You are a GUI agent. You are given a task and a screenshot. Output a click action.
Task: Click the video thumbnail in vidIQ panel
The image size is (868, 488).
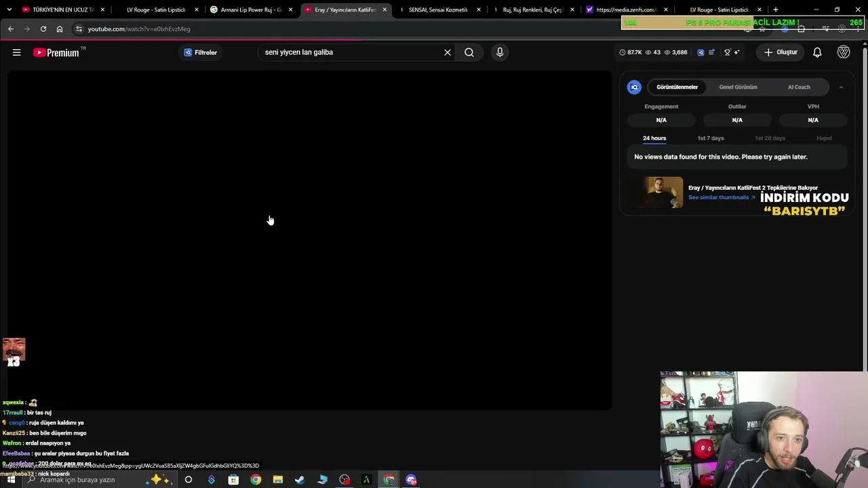655,192
